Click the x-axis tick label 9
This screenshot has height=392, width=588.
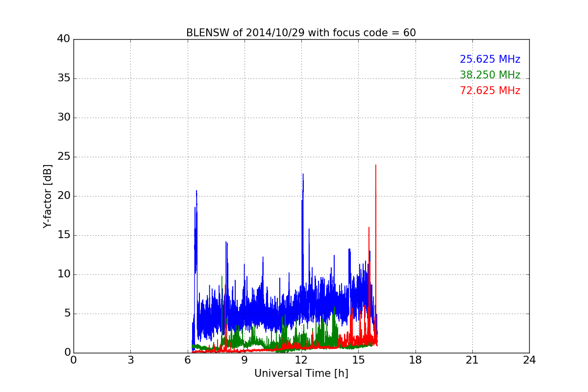pos(245,360)
